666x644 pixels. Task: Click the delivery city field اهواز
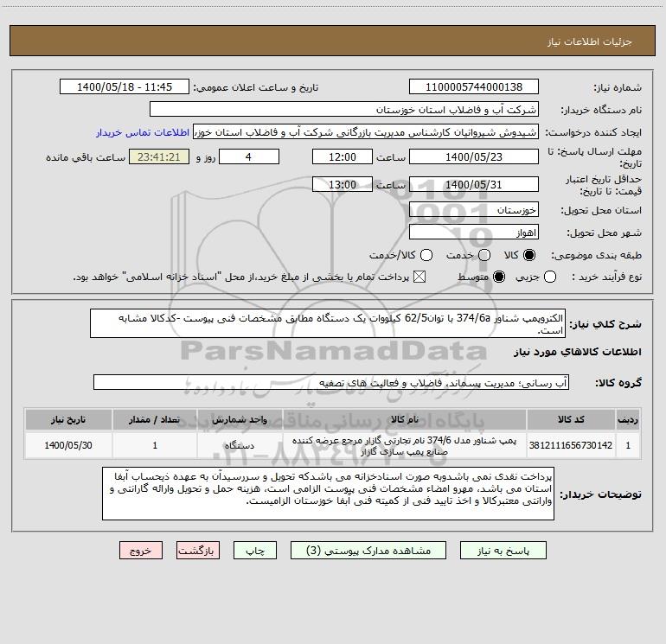point(474,233)
